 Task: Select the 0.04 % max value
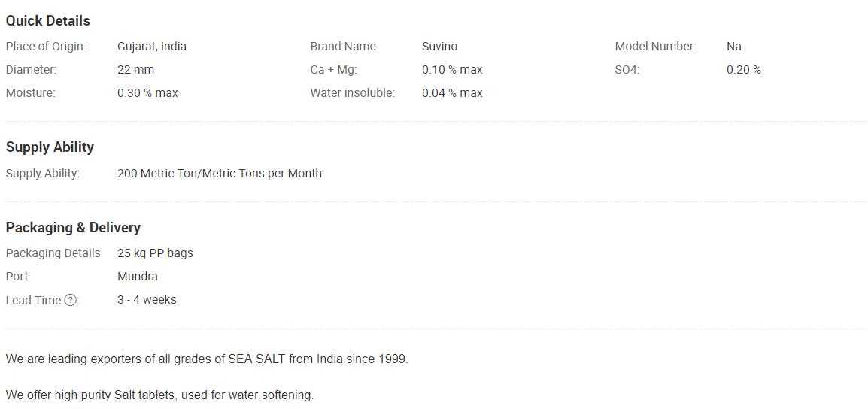click(x=452, y=93)
